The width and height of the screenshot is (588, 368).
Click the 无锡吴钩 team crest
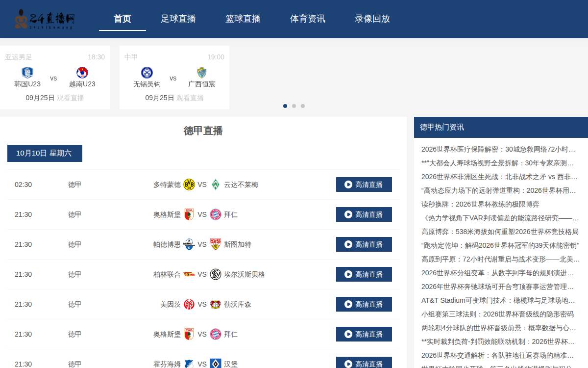[147, 73]
